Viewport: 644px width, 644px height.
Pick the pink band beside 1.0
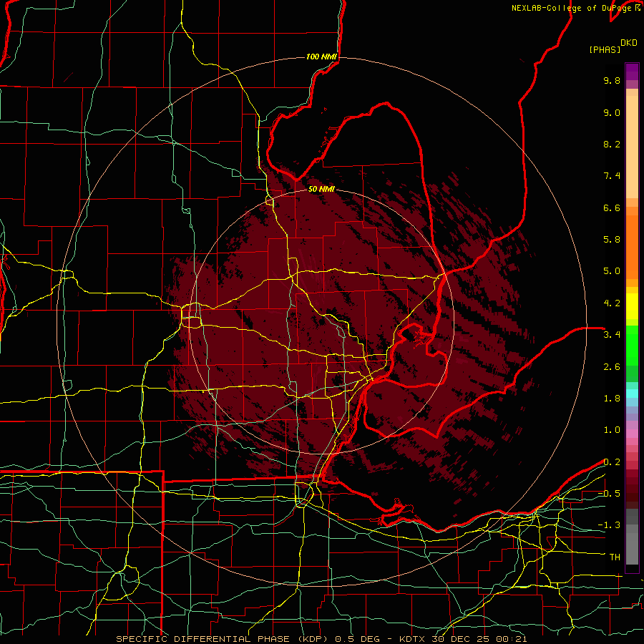(x=632, y=434)
